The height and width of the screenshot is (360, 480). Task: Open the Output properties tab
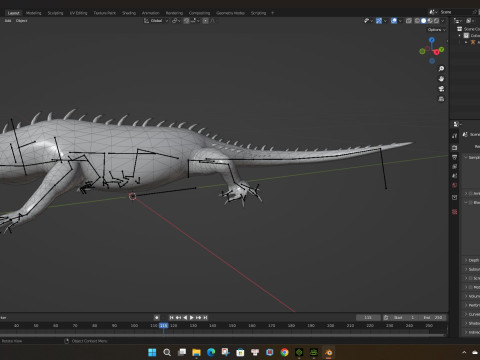[x=455, y=157]
